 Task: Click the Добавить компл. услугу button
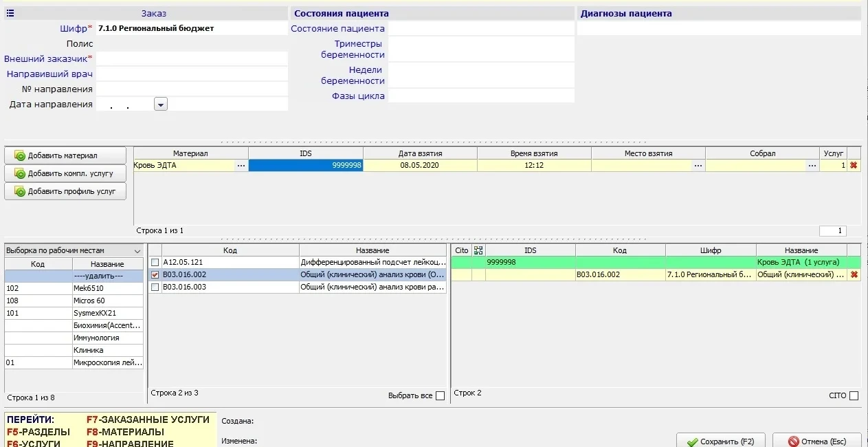pos(65,173)
